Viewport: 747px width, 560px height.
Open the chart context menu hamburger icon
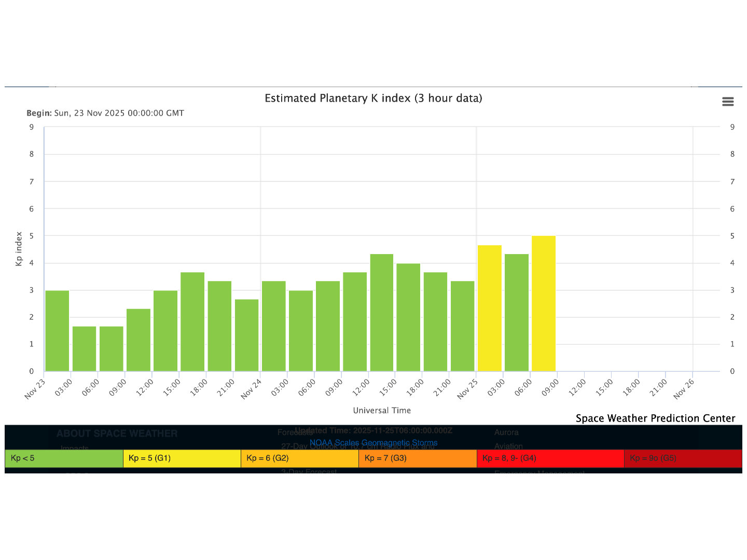point(728,102)
